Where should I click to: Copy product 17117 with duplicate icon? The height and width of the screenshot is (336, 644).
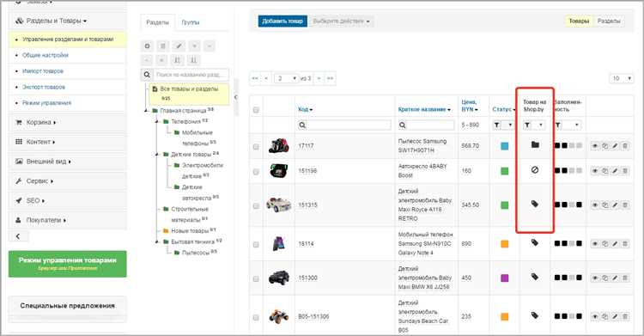pyautogui.click(x=605, y=146)
